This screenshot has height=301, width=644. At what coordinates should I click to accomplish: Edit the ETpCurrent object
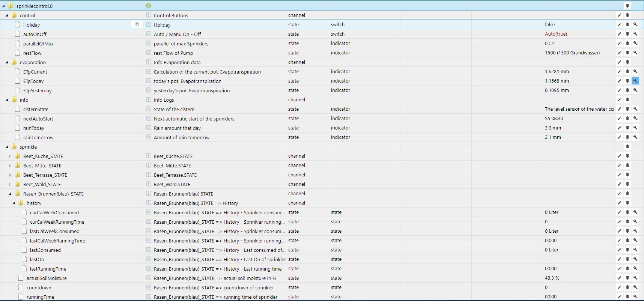620,71
